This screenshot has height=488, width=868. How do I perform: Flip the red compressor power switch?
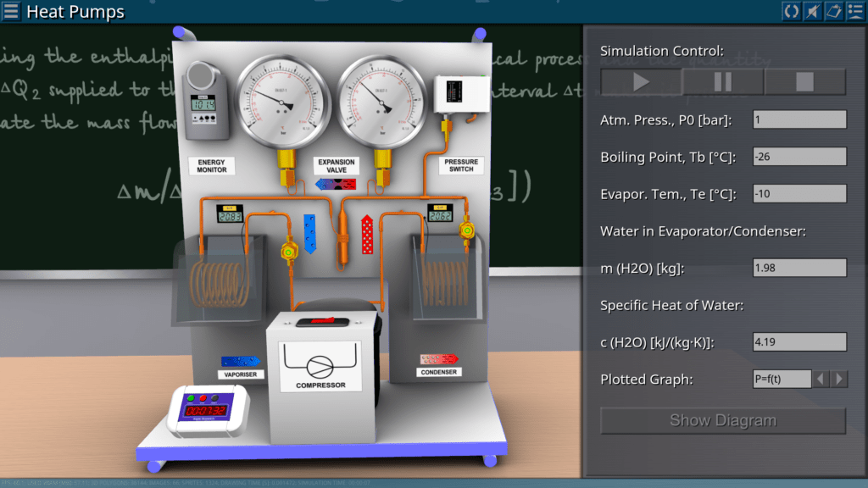point(322,321)
